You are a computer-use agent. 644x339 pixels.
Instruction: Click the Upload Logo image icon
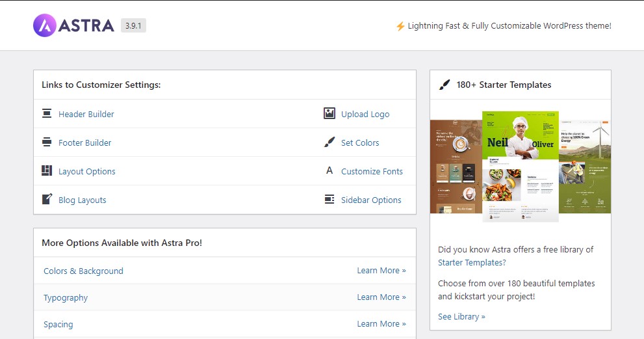329,113
